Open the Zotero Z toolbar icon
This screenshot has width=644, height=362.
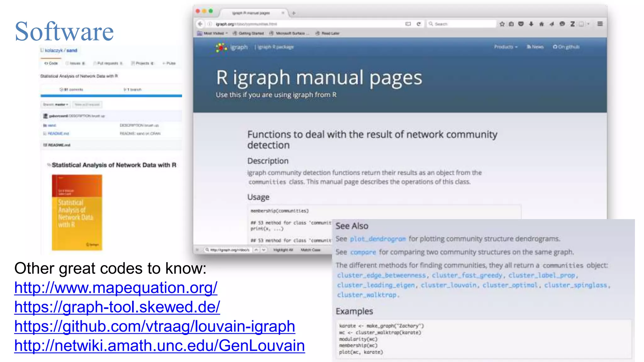point(573,24)
